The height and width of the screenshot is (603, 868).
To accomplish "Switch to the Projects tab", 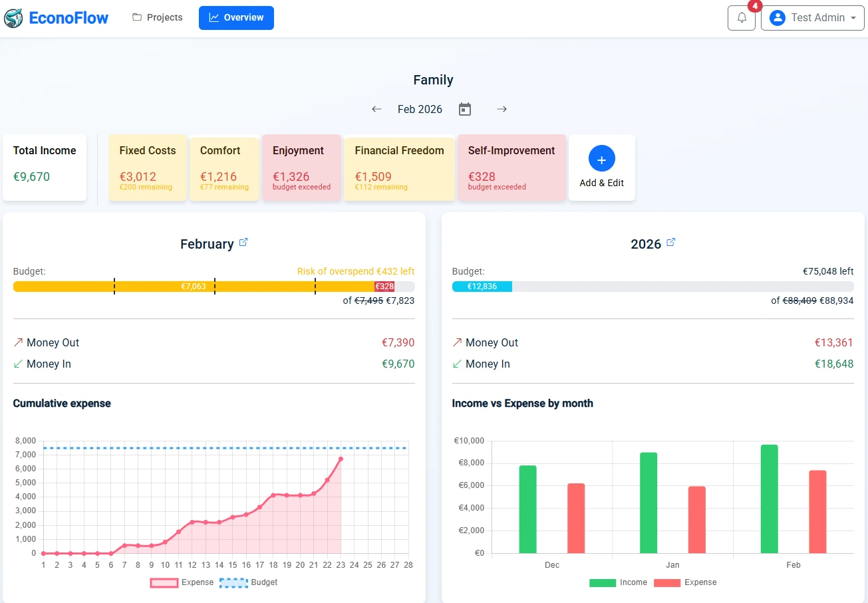I will click(x=157, y=17).
